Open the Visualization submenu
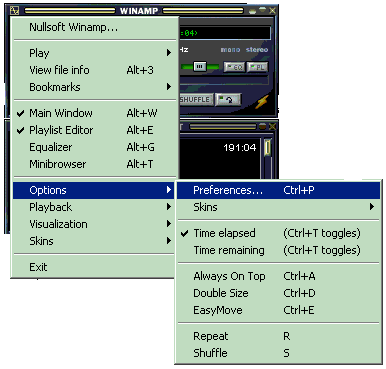Image resolution: width=386 pixels, height=369 pixels. point(94,224)
